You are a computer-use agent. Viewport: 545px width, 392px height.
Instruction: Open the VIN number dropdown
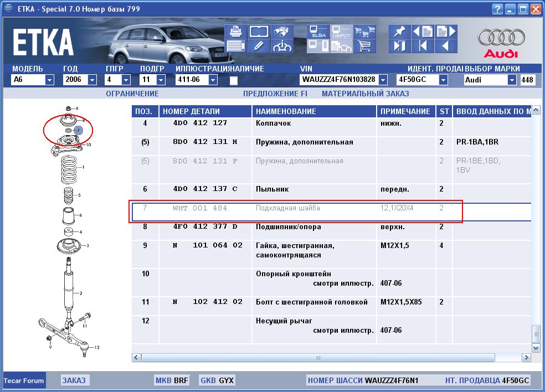(383, 80)
